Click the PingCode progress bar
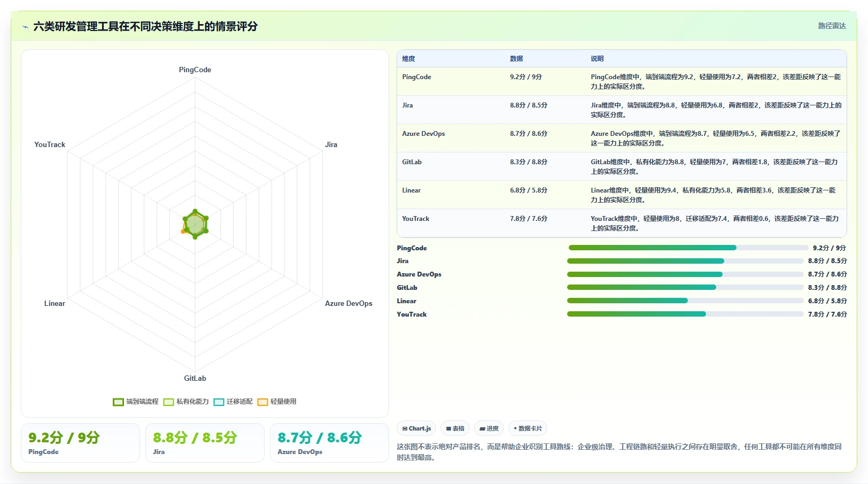The height and width of the screenshot is (484, 868). pos(688,248)
